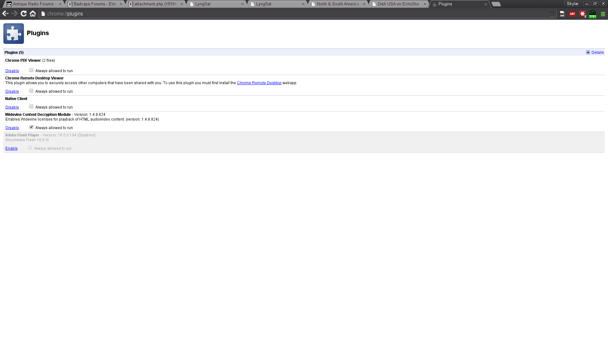Open the Chrome hamburger menu

[603, 14]
